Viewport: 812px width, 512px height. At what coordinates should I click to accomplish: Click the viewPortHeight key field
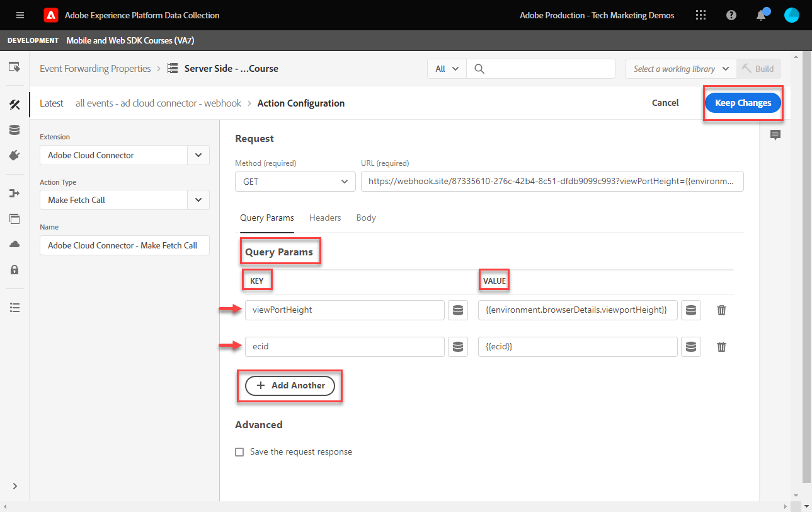coord(345,310)
